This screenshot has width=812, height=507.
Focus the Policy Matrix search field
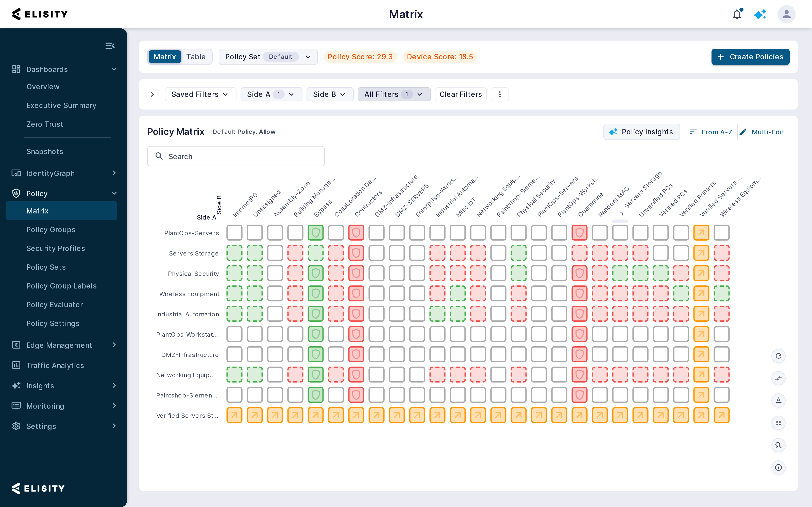pyautogui.click(x=236, y=156)
